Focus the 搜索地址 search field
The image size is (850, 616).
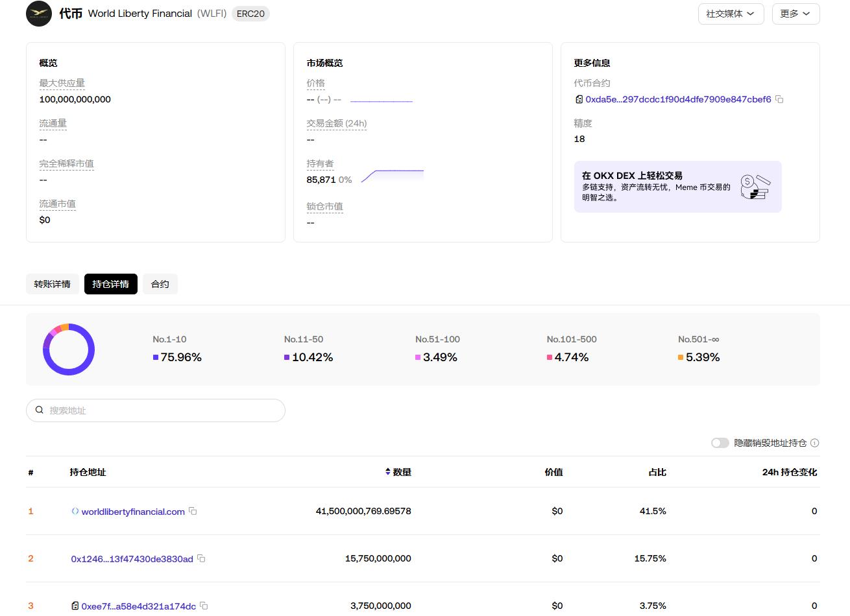tap(156, 410)
